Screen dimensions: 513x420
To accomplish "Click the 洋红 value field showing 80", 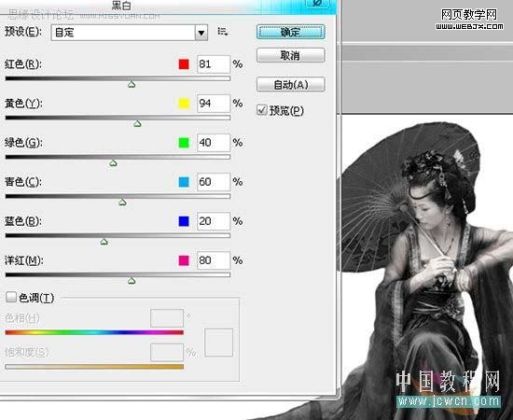I will point(214,260).
